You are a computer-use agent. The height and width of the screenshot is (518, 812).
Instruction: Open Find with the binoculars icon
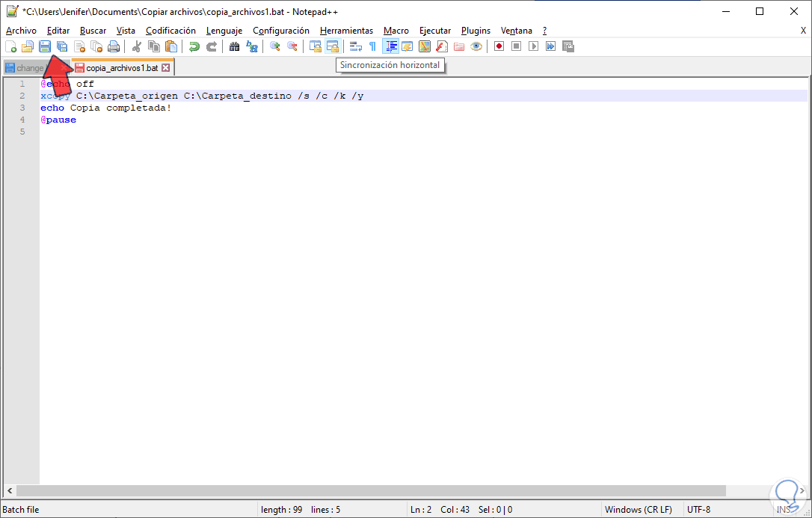click(235, 46)
